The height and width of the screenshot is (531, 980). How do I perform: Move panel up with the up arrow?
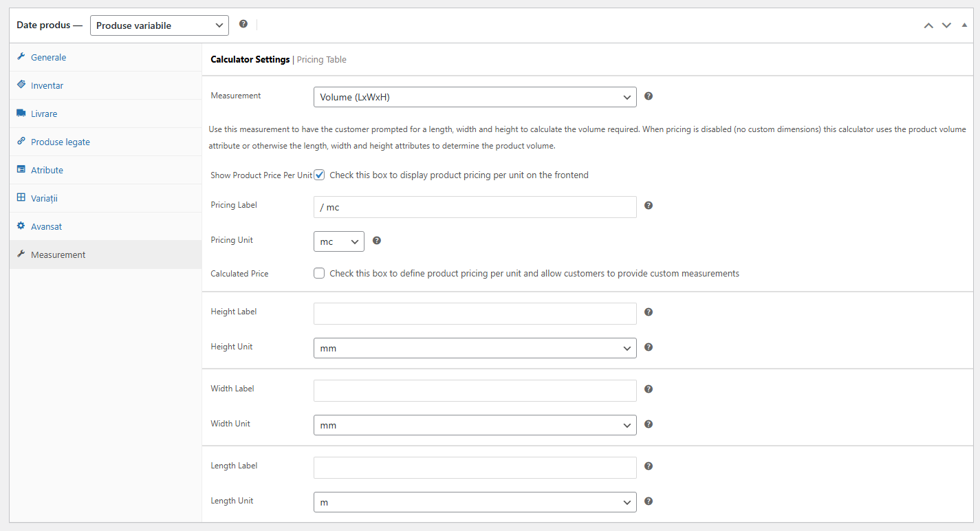point(928,25)
